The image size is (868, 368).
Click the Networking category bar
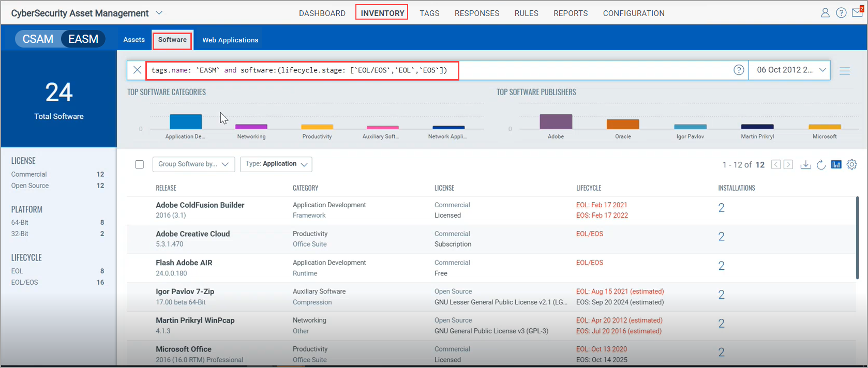click(x=251, y=127)
